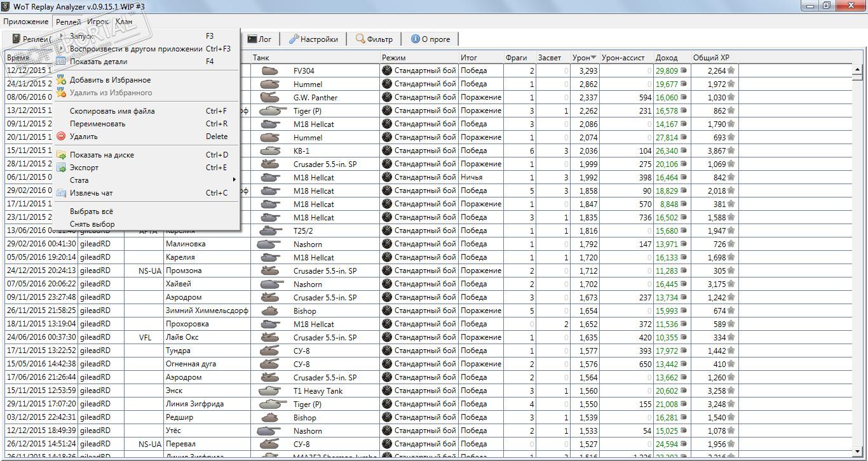The image size is (868, 461).
Task: Click the mode icon in КВ-1 row
Action: pos(387,150)
